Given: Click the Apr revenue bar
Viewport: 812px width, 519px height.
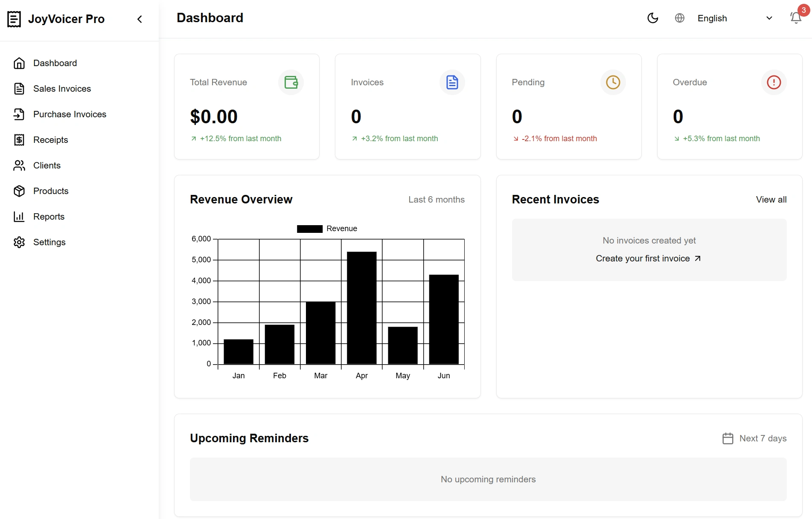Looking at the screenshot, I should tap(362, 308).
